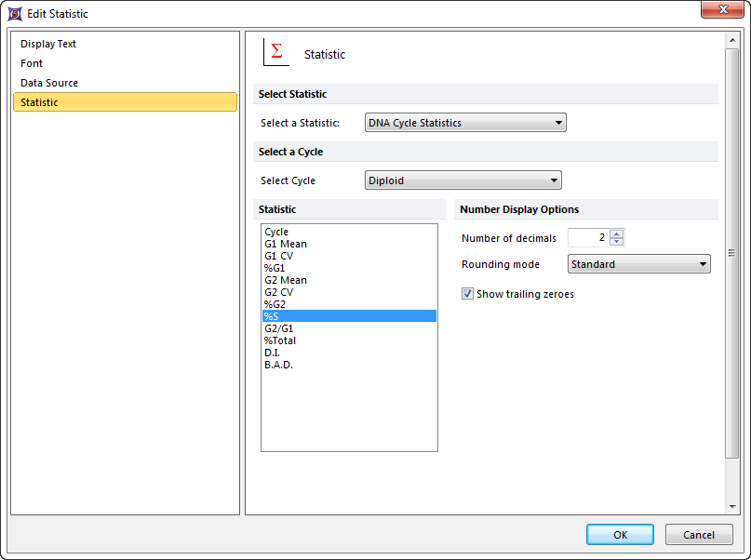This screenshot has height=560, width=751.
Task: Select G1 Mean in statistic list
Action: (286, 244)
